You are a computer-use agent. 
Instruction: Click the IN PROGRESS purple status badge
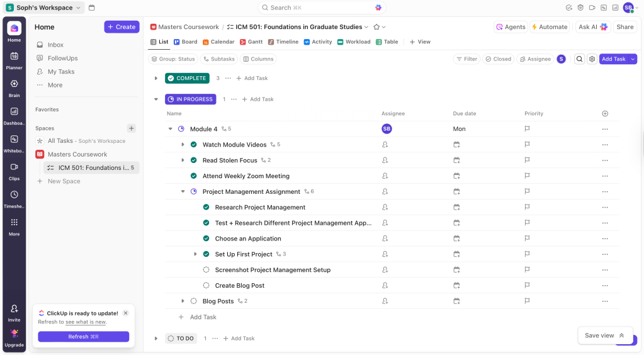190,99
